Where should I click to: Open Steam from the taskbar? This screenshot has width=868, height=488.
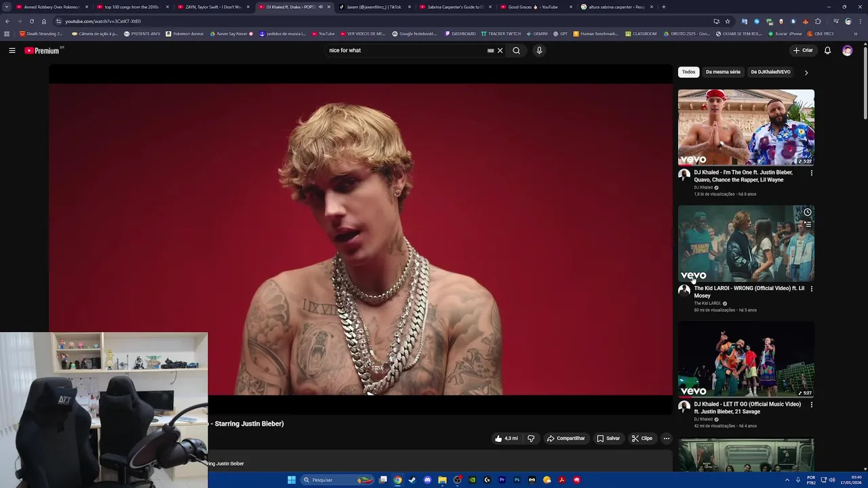coord(412,480)
